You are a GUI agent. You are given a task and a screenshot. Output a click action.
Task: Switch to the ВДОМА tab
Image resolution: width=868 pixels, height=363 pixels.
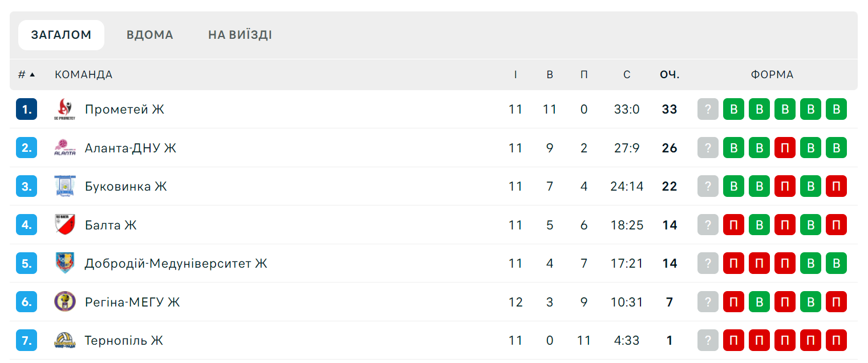pyautogui.click(x=150, y=35)
